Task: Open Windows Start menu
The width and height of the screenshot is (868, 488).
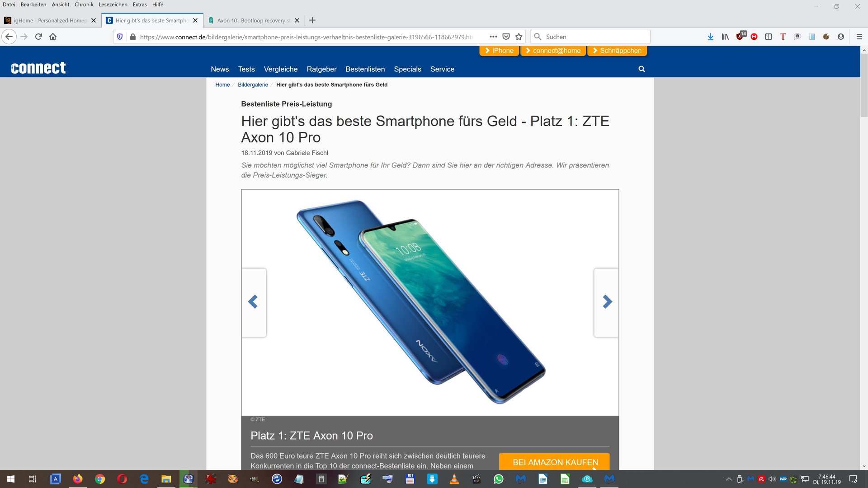Action: pyautogui.click(x=11, y=479)
